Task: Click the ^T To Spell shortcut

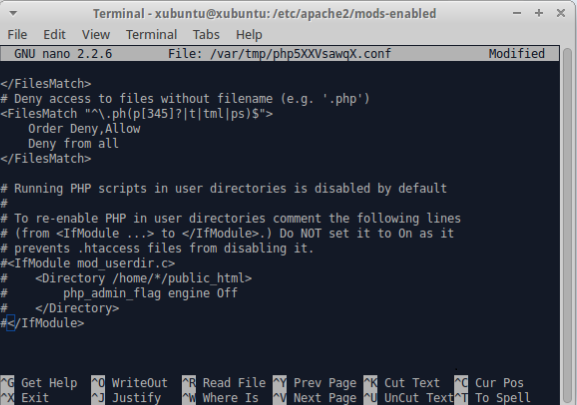Action: (x=492, y=398)
